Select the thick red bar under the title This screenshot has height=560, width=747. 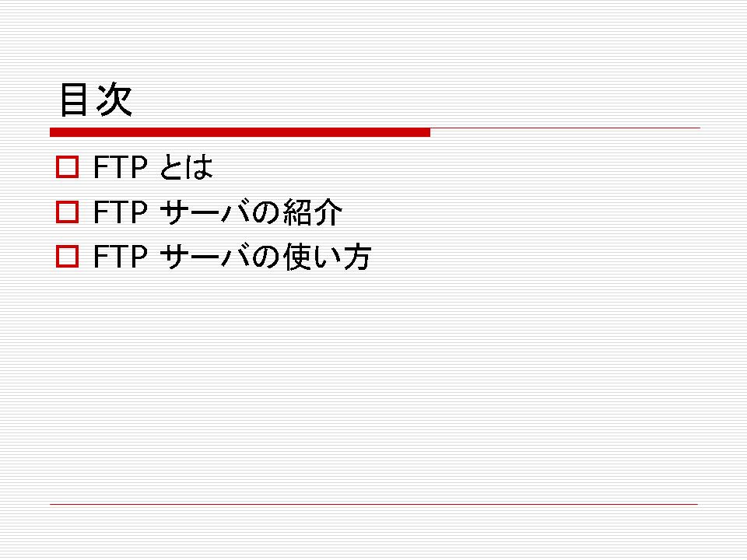coord(240,132)
